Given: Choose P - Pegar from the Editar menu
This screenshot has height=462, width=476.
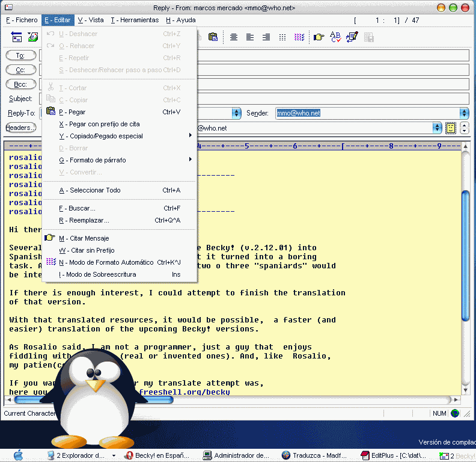Looking at the screenshot, I should pos(120,112).
